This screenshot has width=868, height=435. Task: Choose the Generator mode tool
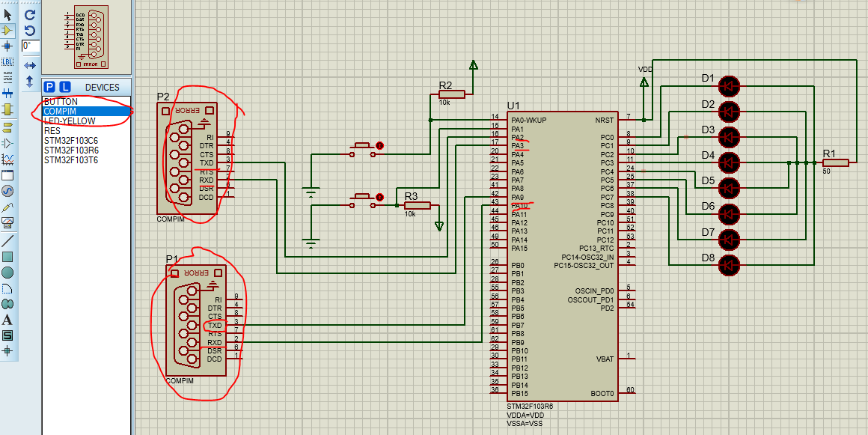(7, 191)
